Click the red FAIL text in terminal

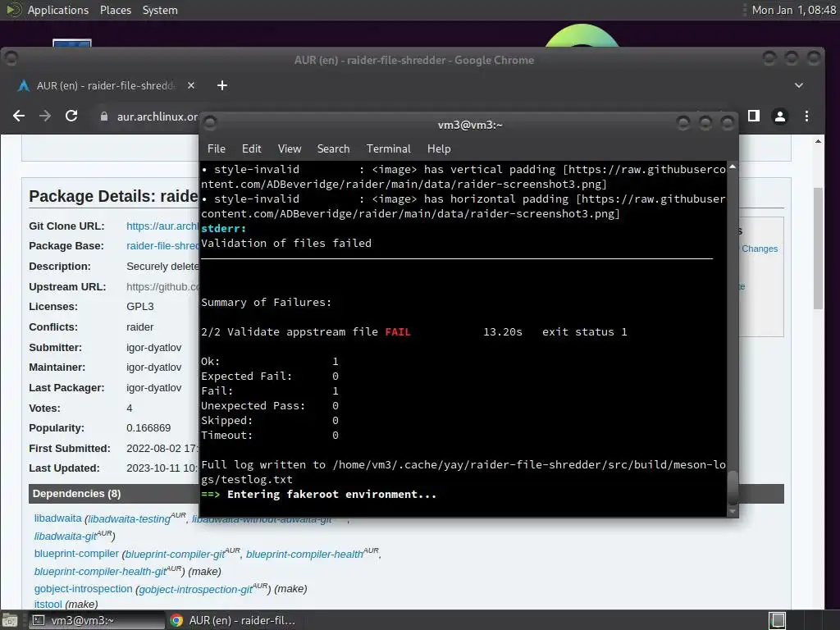(x=398, y=332)
